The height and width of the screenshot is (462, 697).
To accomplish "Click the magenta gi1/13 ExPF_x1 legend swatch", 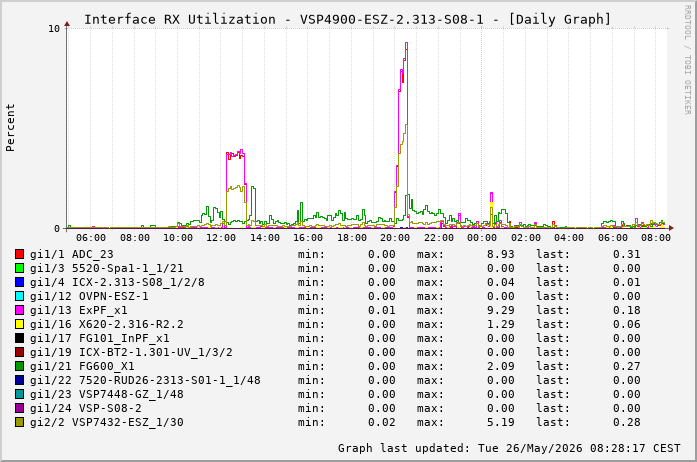I will click(19, 310).
